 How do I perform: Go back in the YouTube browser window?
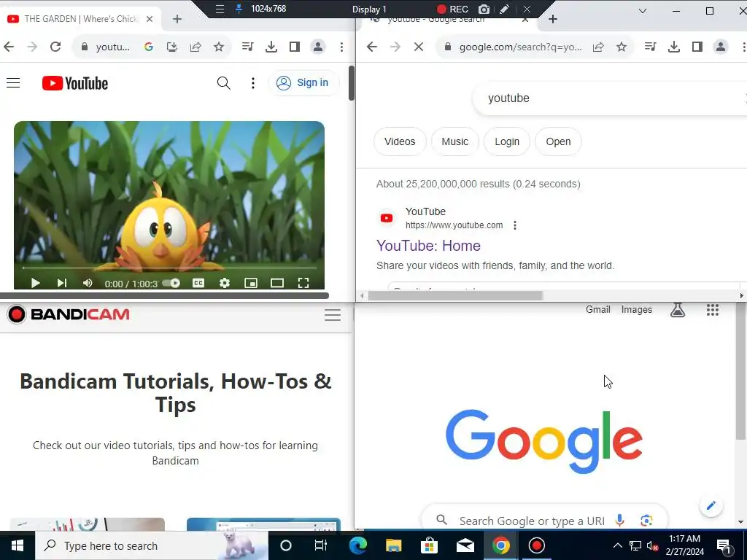pos(9,47)
